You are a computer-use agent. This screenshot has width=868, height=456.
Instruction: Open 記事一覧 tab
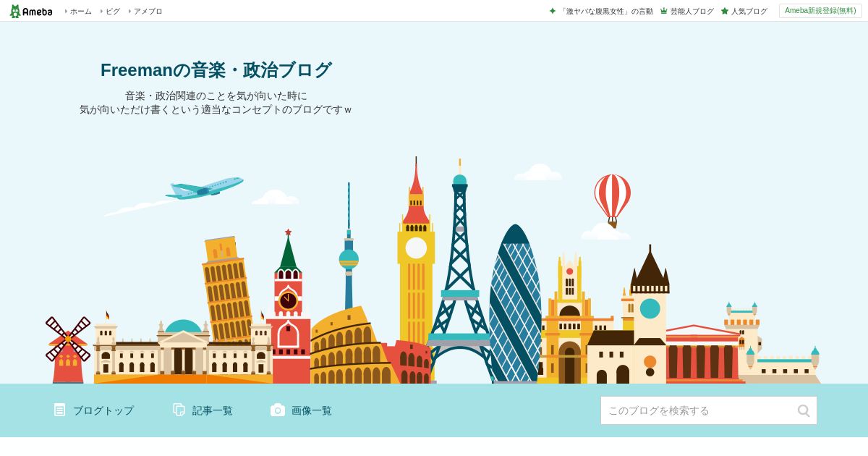(213, 410)
